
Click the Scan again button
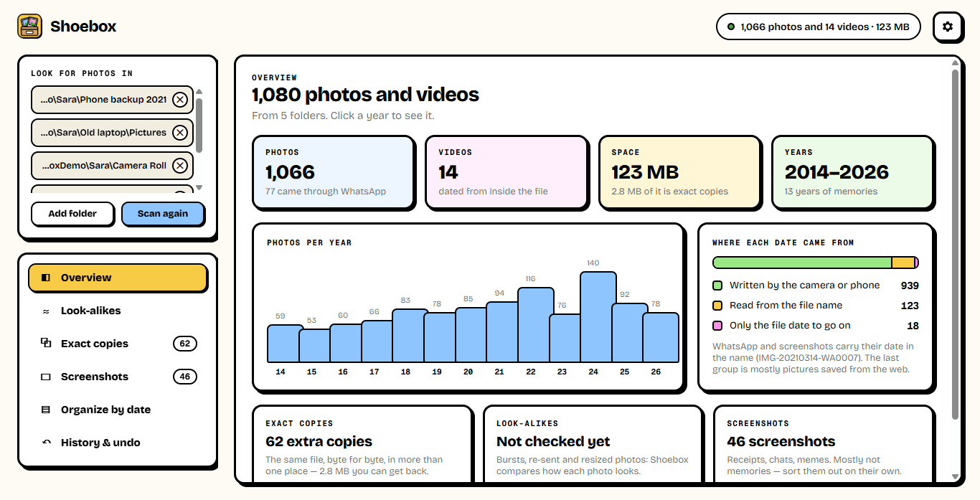pyautogui.click(x=163, y=214)
